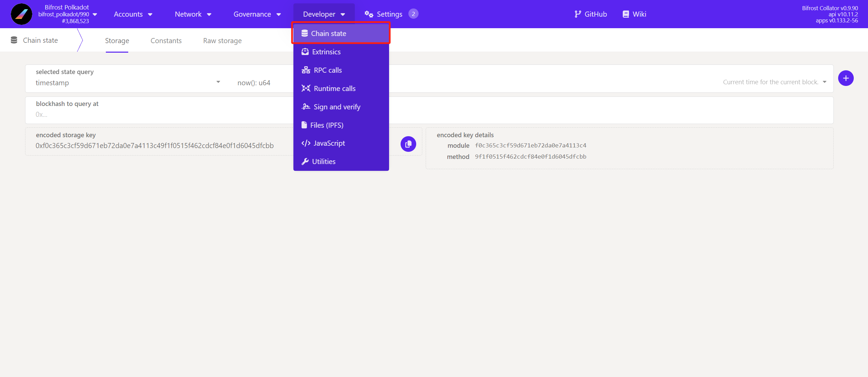Switch to the Constants tab
868x377 pixels.
click(166, 41)
